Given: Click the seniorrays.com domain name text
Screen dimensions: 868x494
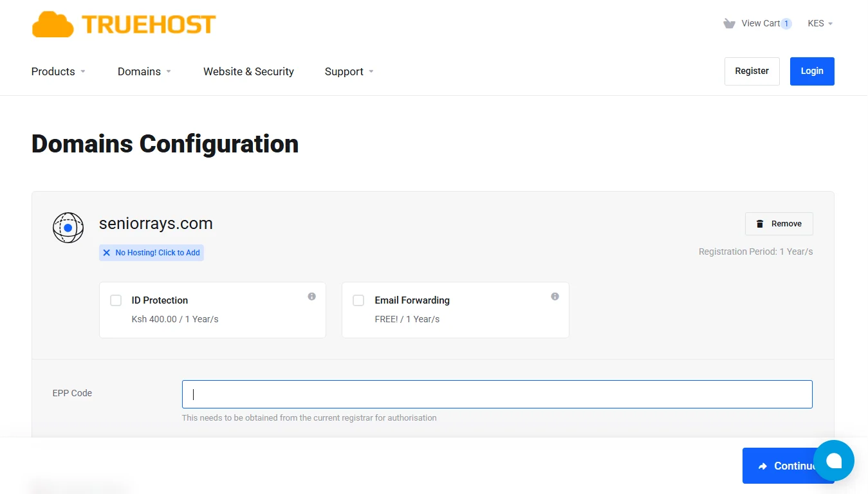Looking at the screenshot, I should tap(156, 223).
